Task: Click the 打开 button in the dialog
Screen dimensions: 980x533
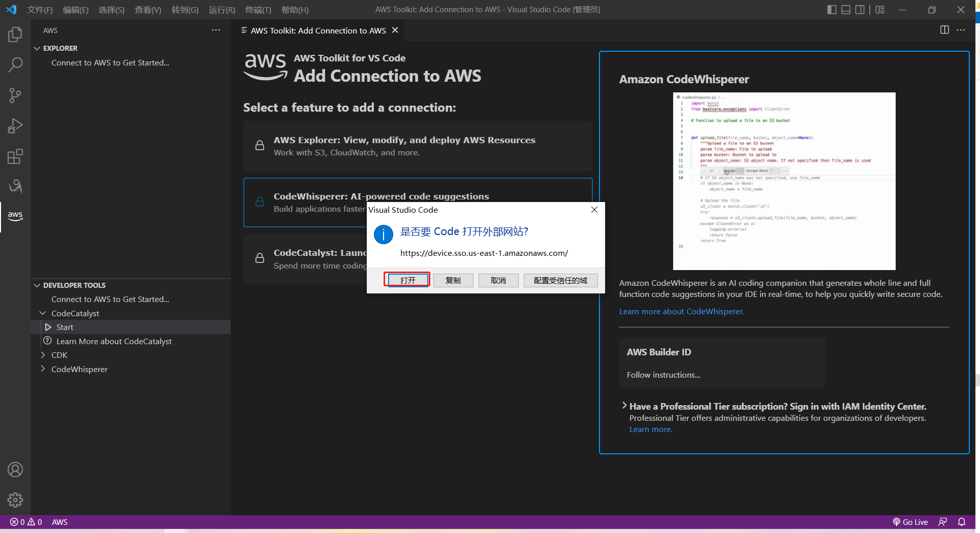Action: (x=407, y=280)
